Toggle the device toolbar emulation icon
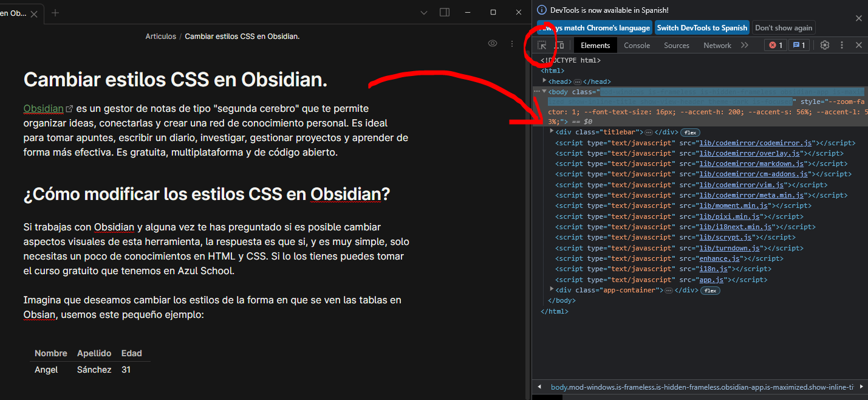The height and width of the screenshot is (400, 868). (559, 44)
